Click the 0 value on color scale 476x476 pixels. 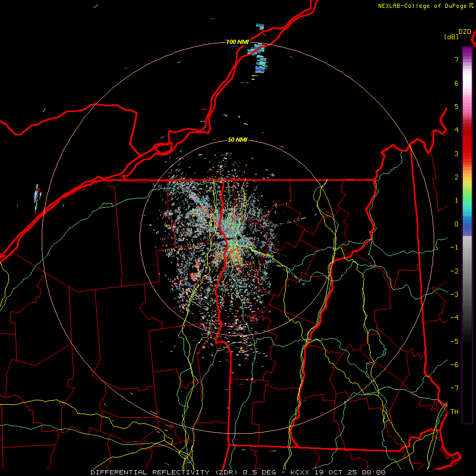(x=456, y=224)
